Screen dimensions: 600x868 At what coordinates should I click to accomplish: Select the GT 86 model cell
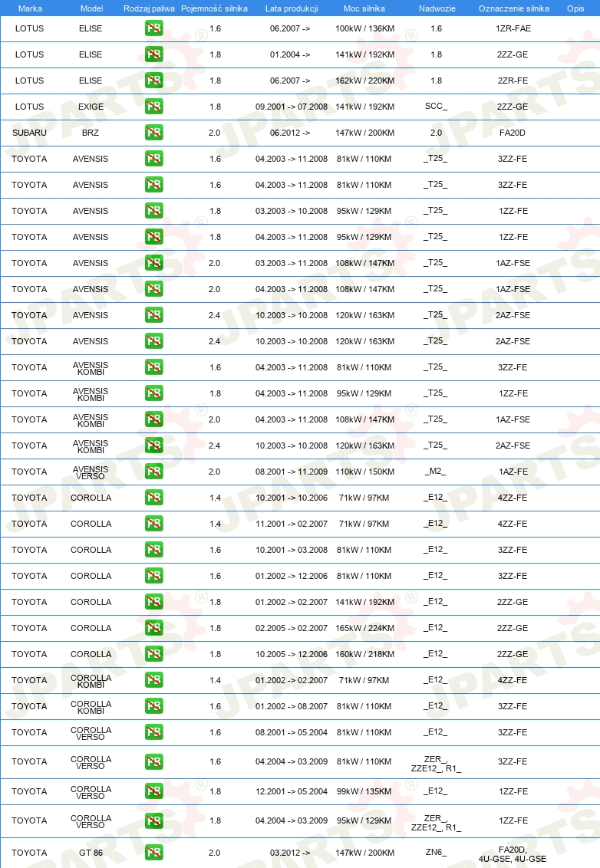coord(91,853)
